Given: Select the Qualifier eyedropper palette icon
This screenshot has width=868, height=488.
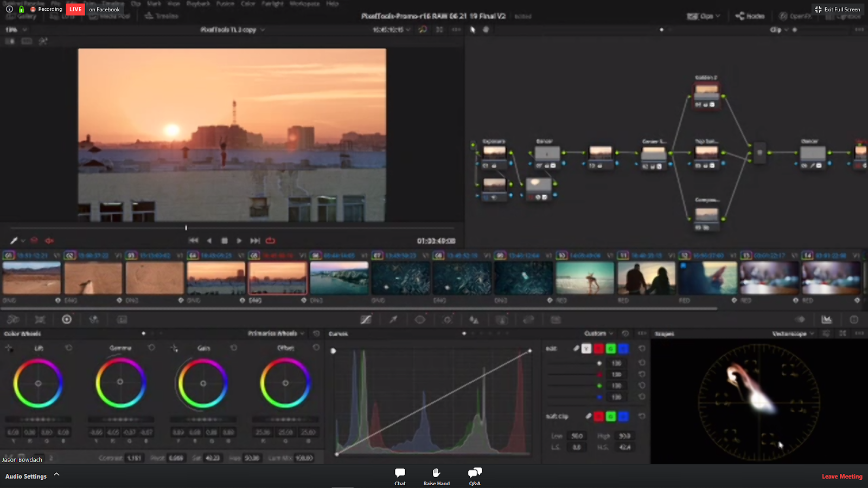Looking at the screenshot, I should [393, 320].
